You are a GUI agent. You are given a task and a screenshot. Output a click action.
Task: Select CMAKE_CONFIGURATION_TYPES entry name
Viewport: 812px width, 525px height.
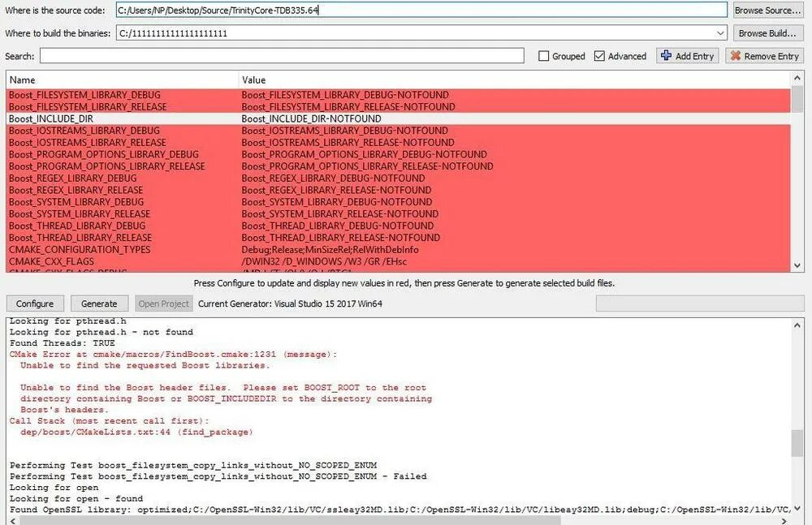pyautogui.click(x=80, y=250)
